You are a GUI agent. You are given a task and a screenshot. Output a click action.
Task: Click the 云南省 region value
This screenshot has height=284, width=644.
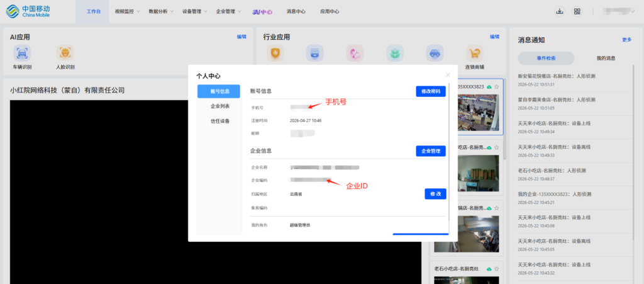click(296, 194)
